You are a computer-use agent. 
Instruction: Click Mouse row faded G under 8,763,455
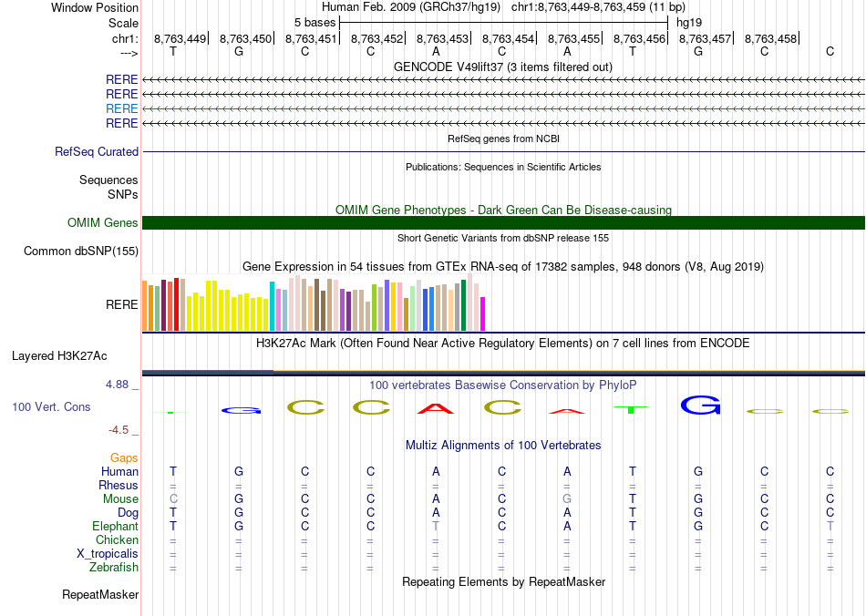click(567, 499)
